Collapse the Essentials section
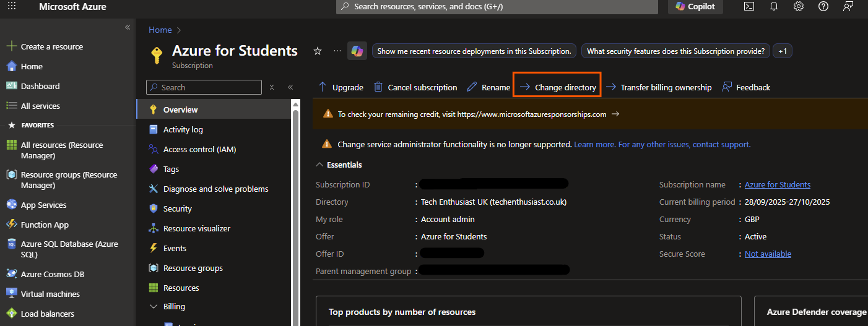868x326 pixels. pyautogui.click(x=339, y=165)
